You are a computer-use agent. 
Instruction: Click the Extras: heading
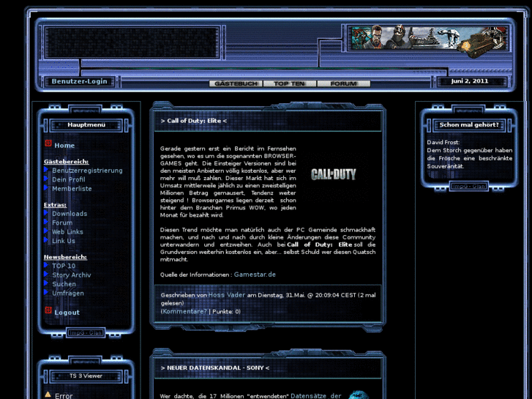coord(55,205)
